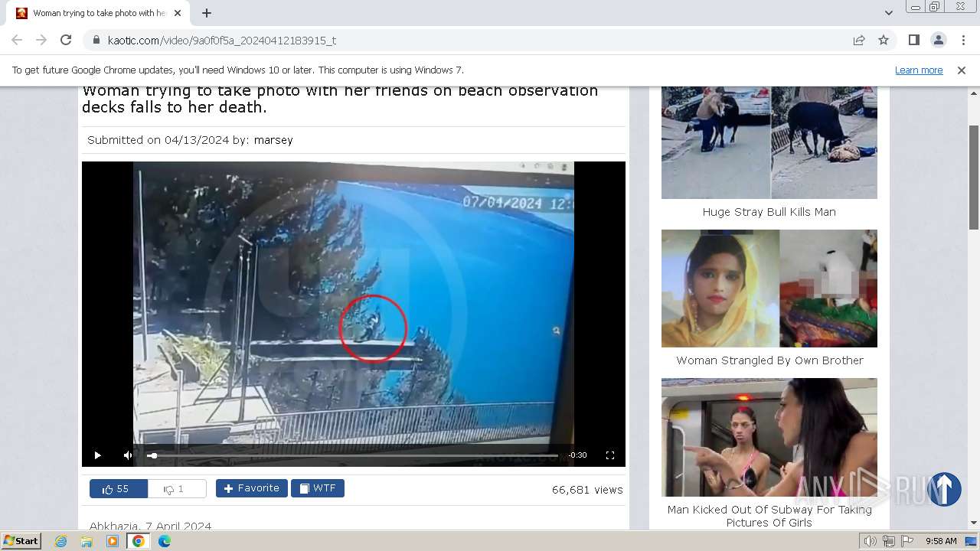Screen dimensions: 980x551
Task: Go forward in browser history
Action: pos(41,40)
